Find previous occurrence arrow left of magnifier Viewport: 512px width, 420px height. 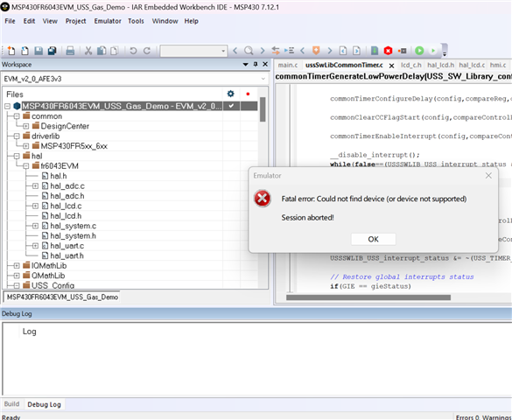pyautogui.click(x=235, y=51)
